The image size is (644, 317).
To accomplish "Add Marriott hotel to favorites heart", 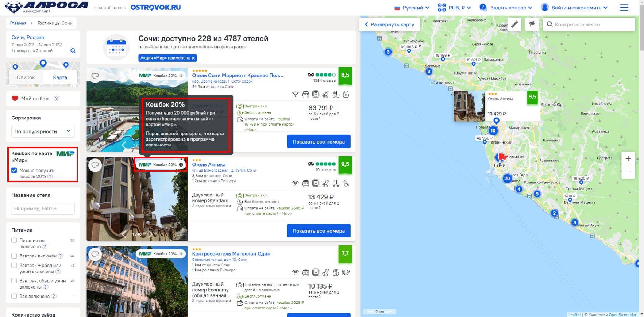I will coord(95,76).
